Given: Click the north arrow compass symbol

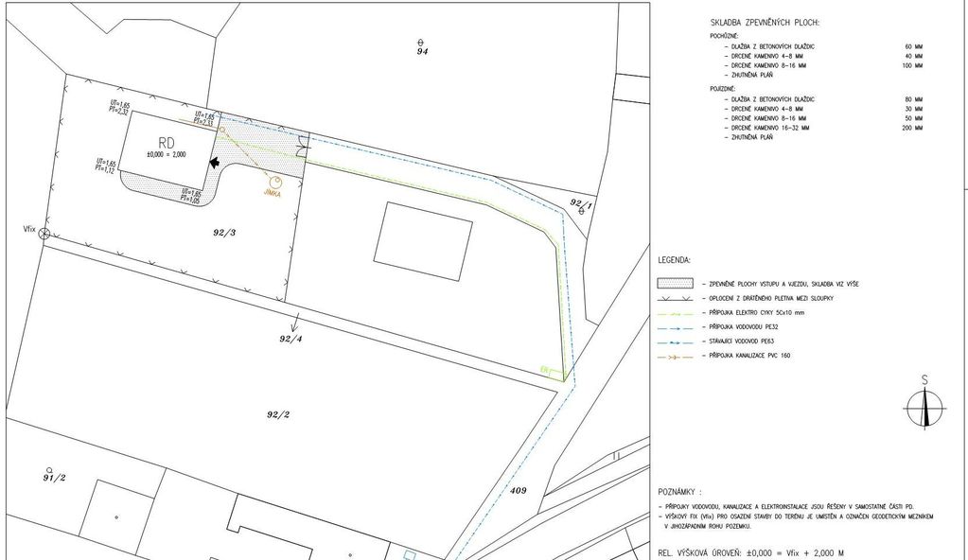Looking at the screenshot, I should tap(925, 407).
